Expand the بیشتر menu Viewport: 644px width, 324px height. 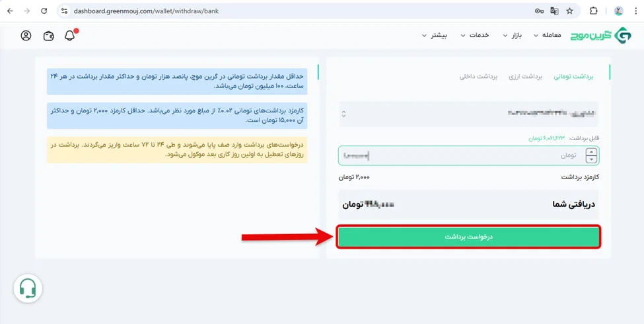pos(435,35)
